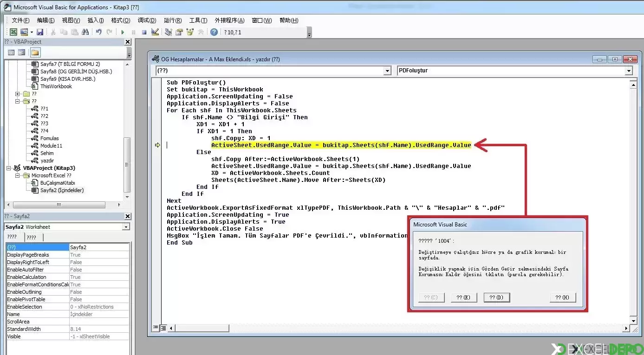The width and height of the screenshot is (644, 355).
Task: Open the 运行(R) menu
Action: [x=173, y=20]
